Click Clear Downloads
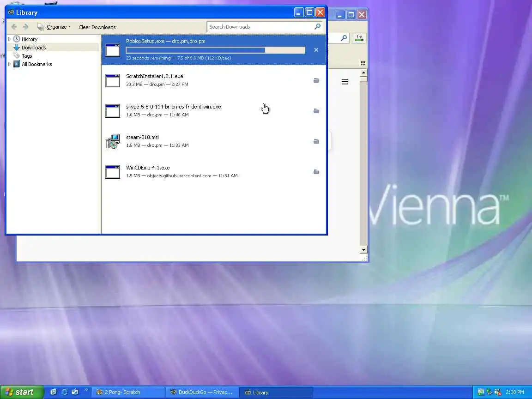This screenshot has height=399, width=532. [x=97, y=27]
